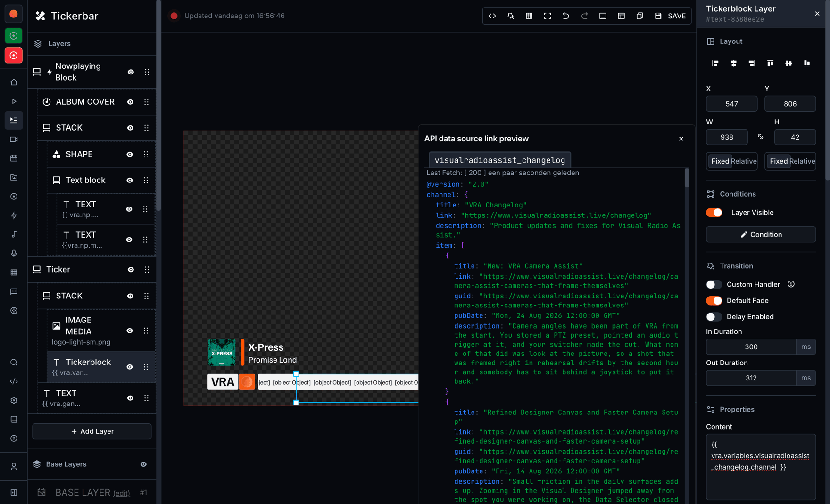
Task: Click the duplicate copies toolbar icon
Action: point(639,16)
